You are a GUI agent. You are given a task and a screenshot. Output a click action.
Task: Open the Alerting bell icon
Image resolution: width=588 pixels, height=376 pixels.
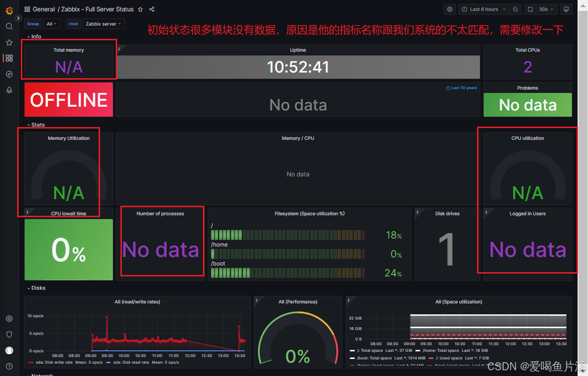pos(9,90)
